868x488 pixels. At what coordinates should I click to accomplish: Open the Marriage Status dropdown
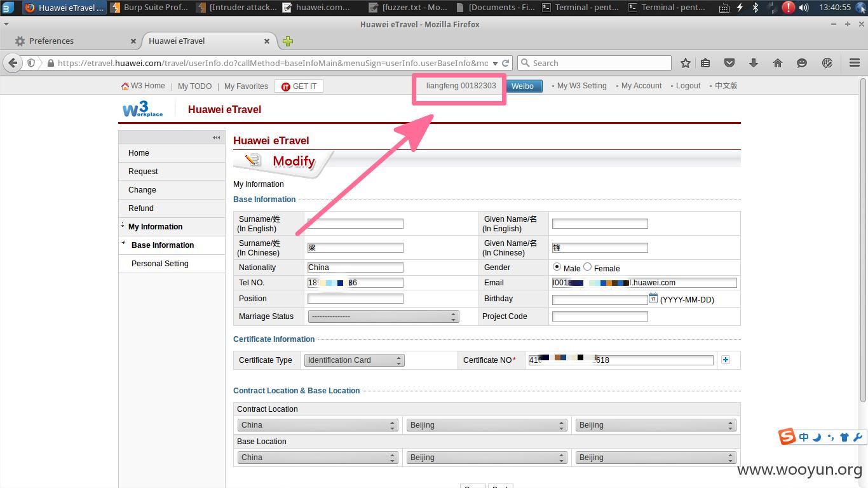383,316
